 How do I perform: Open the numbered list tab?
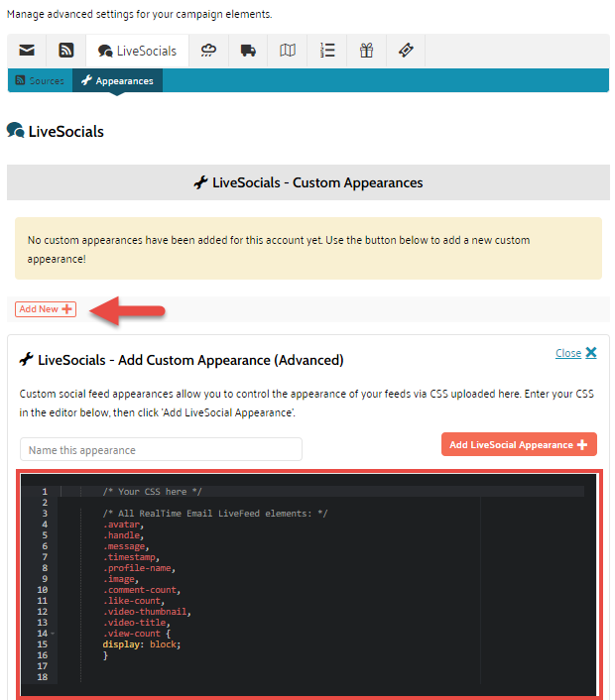tap(327, 51)
